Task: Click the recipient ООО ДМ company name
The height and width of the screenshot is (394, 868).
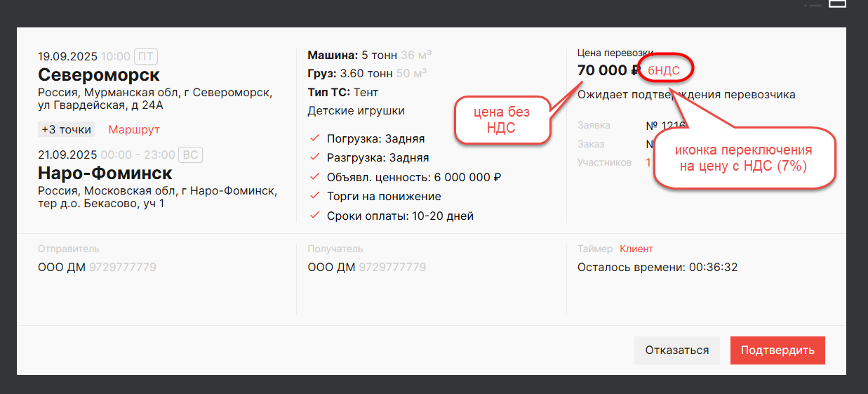Action: [331, 268]
